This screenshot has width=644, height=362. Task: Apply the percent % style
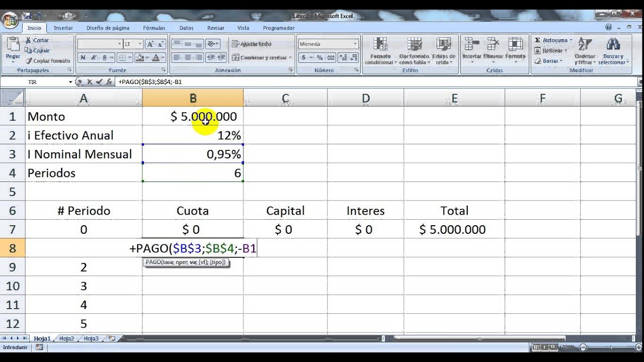[319, 57]
